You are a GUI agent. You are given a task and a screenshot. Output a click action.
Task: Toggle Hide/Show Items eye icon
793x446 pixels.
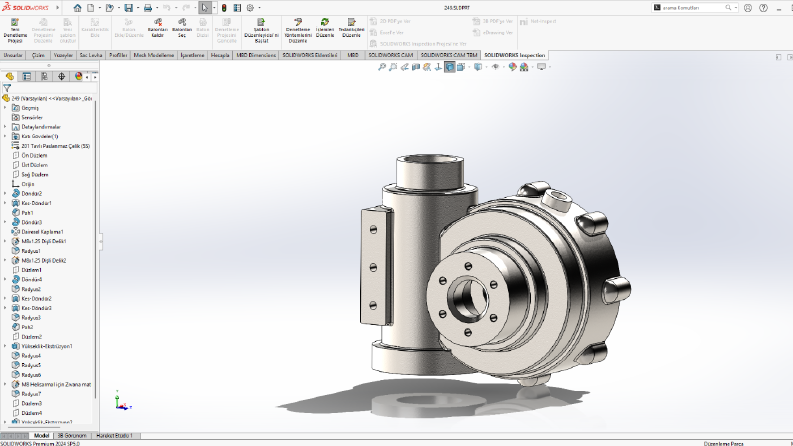click(x=495, y=67)
